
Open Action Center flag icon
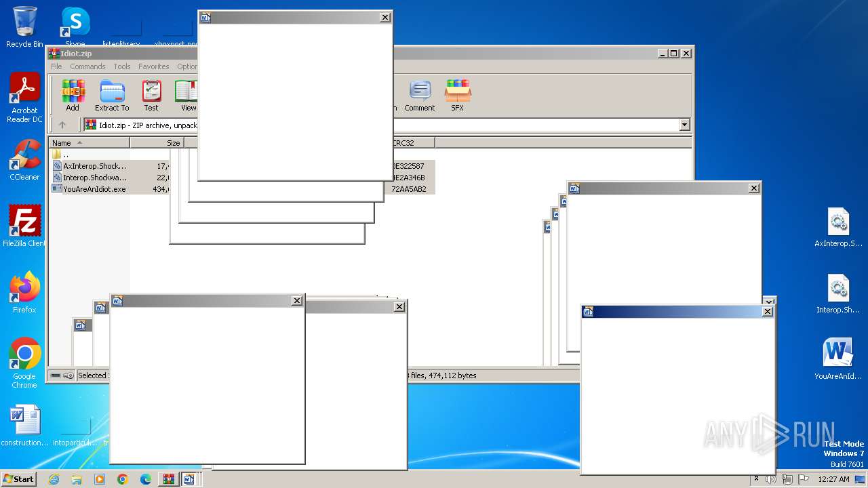tap(803, 479)
